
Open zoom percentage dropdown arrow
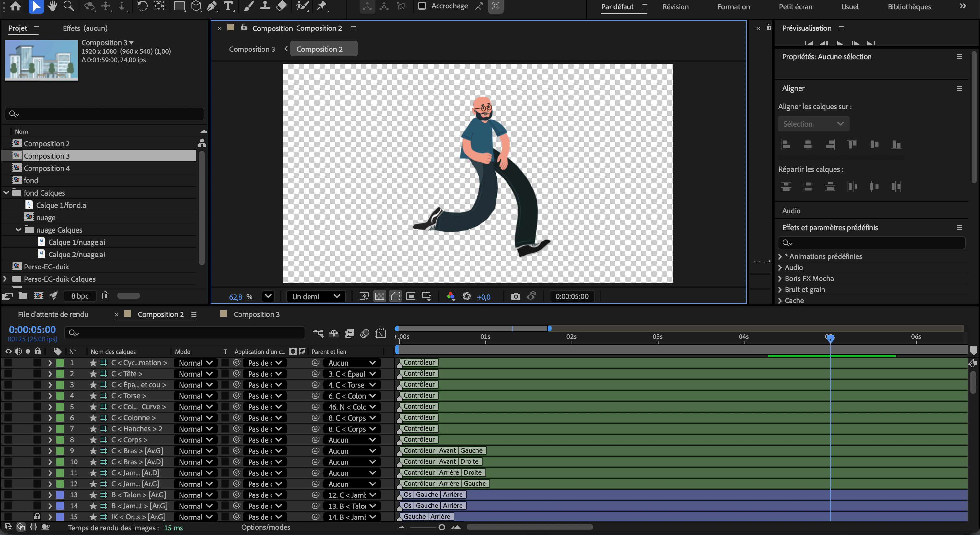point(268,296)
